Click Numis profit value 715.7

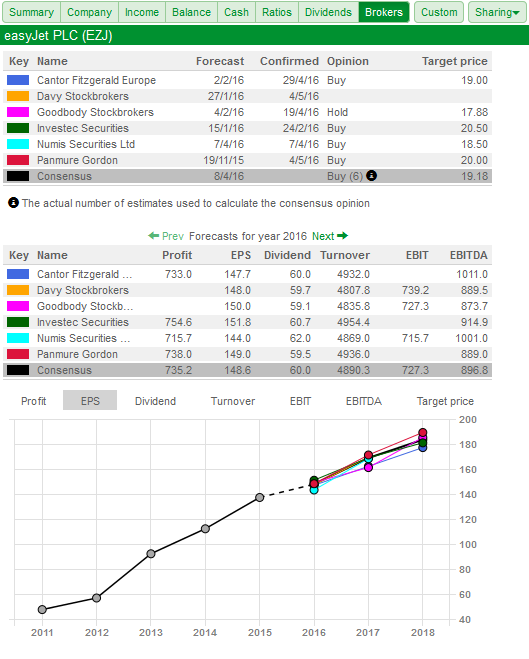178,338
